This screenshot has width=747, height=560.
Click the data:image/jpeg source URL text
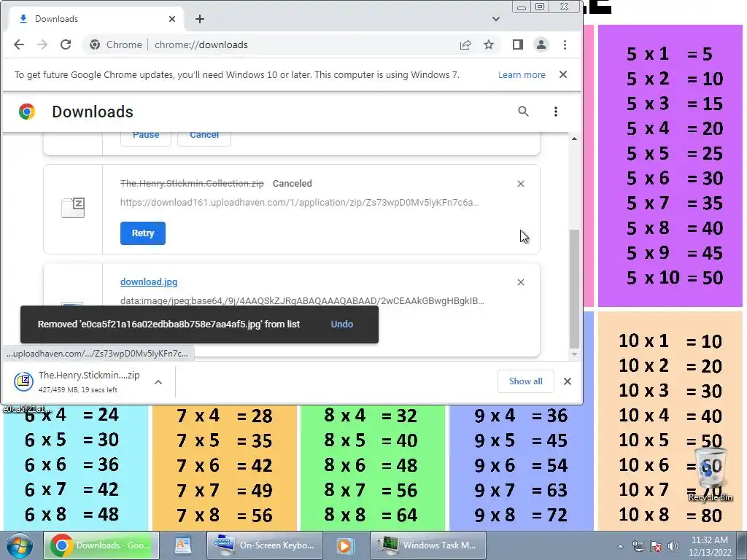pos(302,301)
